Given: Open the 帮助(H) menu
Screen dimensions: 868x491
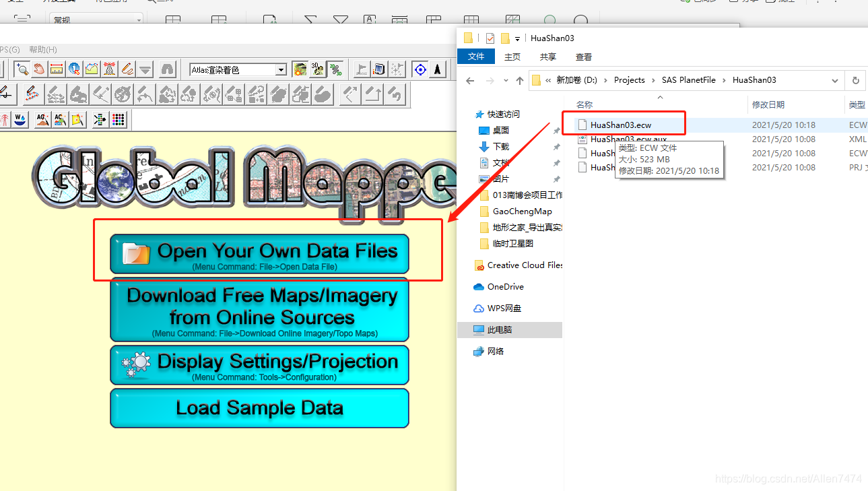Looking at the screenshot, I should point(43,50).
